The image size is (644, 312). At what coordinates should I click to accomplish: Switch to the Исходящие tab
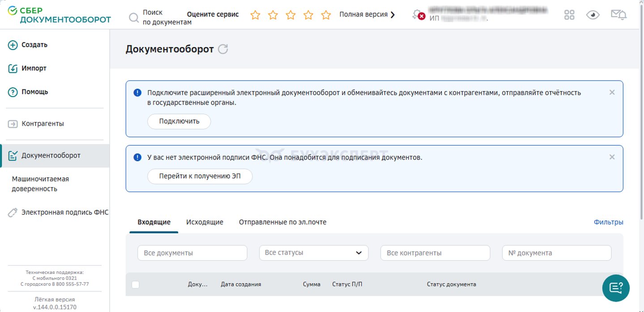[205, 222]
